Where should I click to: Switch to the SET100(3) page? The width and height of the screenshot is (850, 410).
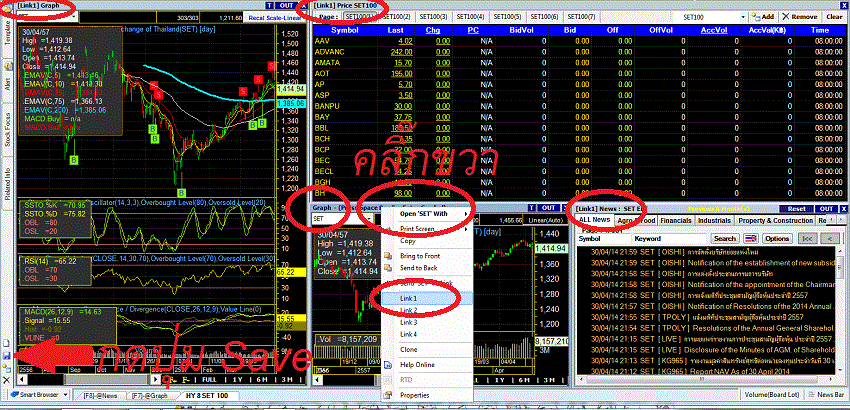coord(433,17)
